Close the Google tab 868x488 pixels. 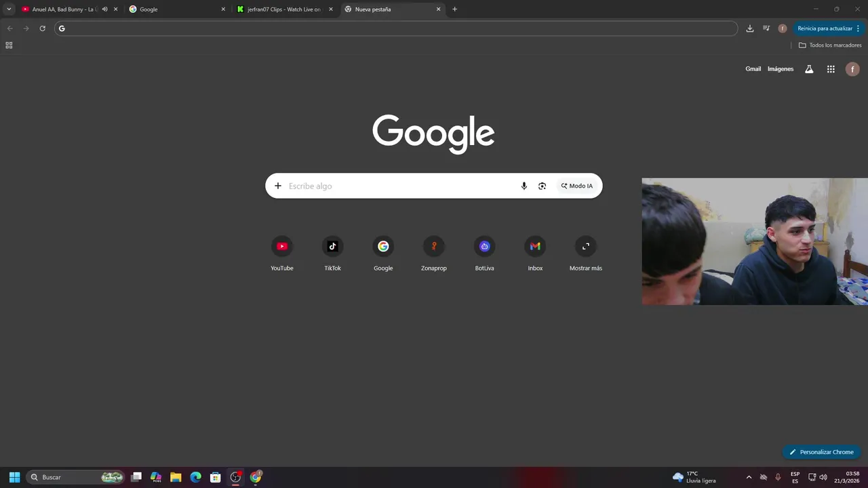[x=223, y=9]
